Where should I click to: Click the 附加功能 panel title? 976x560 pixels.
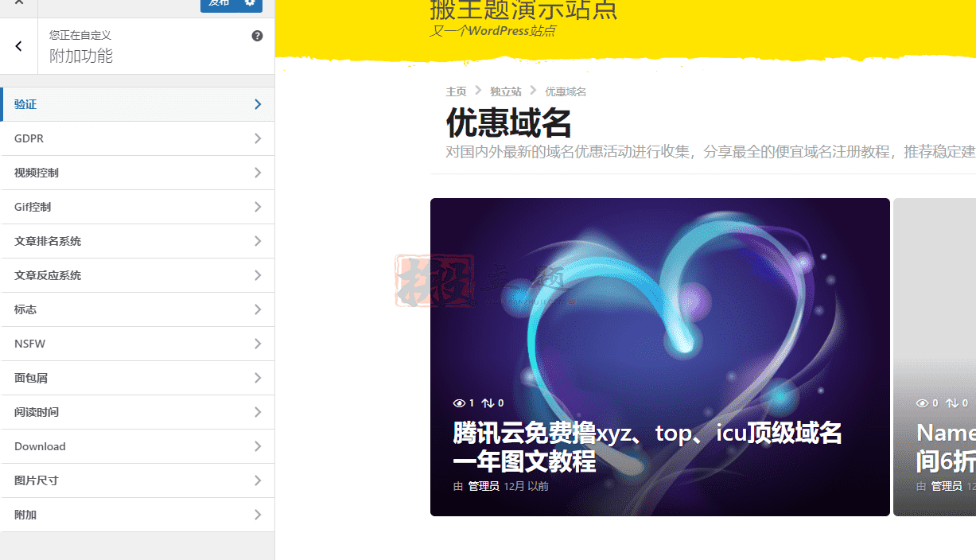(81, 56)
